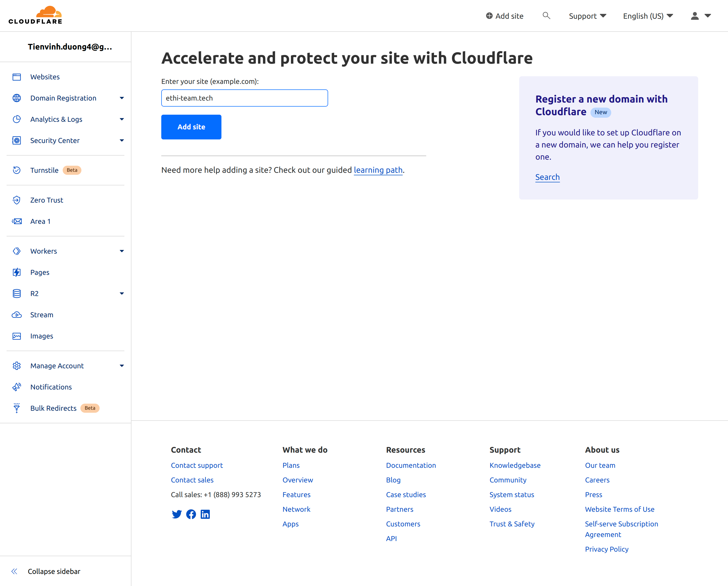
Task: Open the Contact support footer link
Action: pos(197,466)
